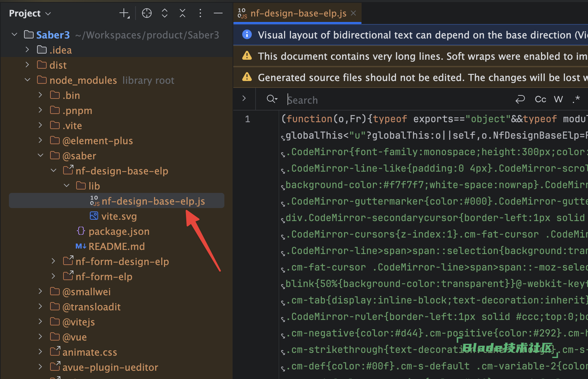The image size is (588, 379).
Task: Select nf-design-base-elp.js file in tree
Action: pyautogui.click(x=117, y=201)
